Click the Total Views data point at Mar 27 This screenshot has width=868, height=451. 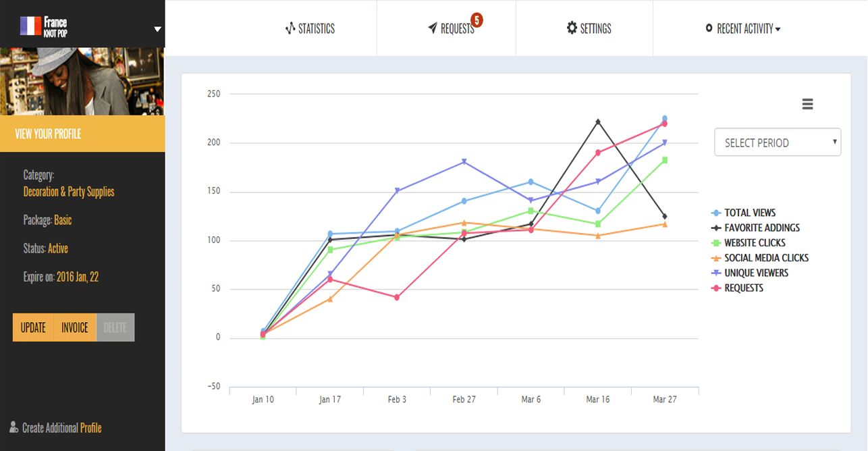coord(665,118)
